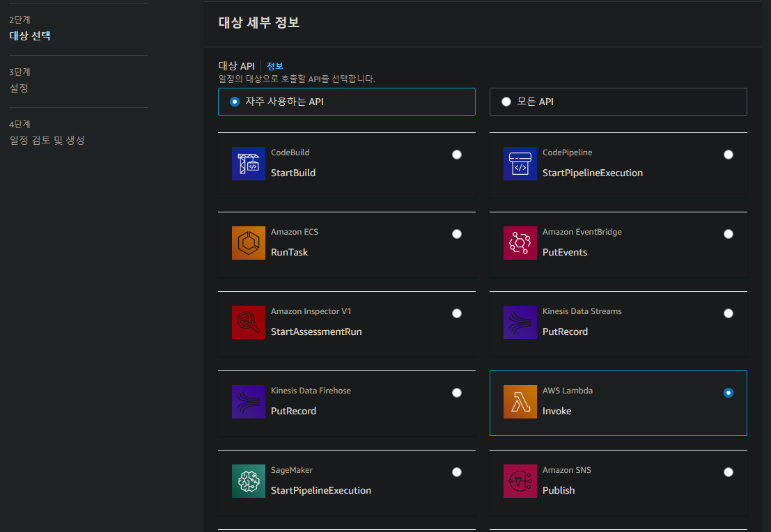Click the RunTask label text
This screenshot has height=532, width=771.
tap(289, 252)
